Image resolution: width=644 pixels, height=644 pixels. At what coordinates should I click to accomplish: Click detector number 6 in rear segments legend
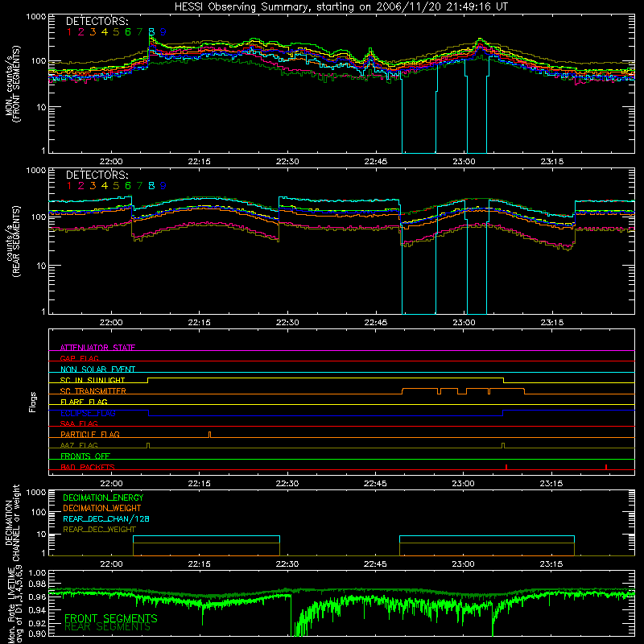coord(128,186)
